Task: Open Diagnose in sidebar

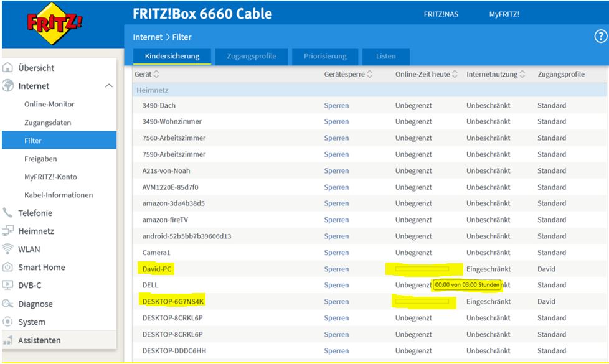Action: coord(35,304)
